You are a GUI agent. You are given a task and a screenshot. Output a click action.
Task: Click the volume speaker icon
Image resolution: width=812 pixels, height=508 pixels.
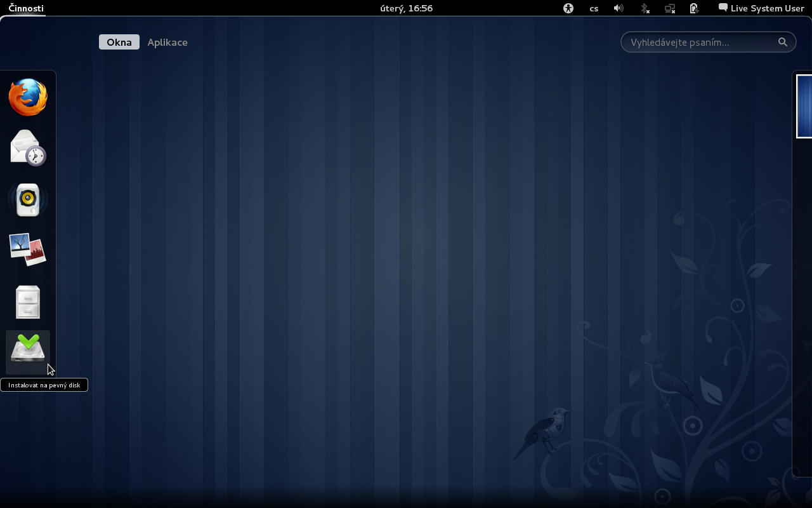point(619,8)
